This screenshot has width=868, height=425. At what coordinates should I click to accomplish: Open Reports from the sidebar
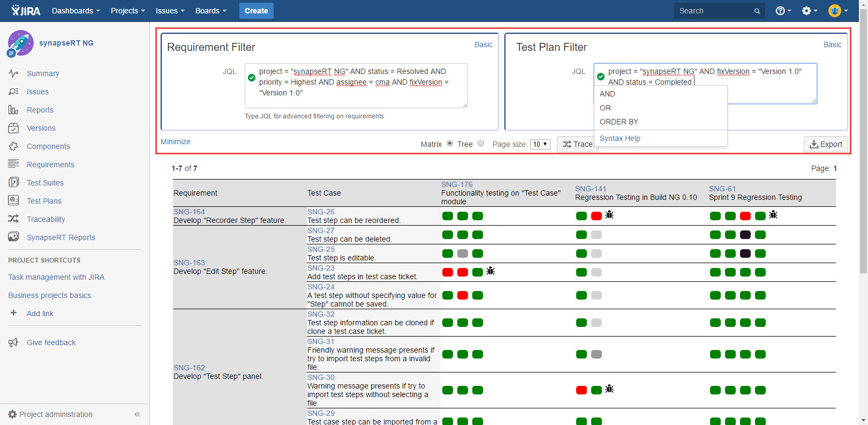pyautogui.click(x=40, y=110)
